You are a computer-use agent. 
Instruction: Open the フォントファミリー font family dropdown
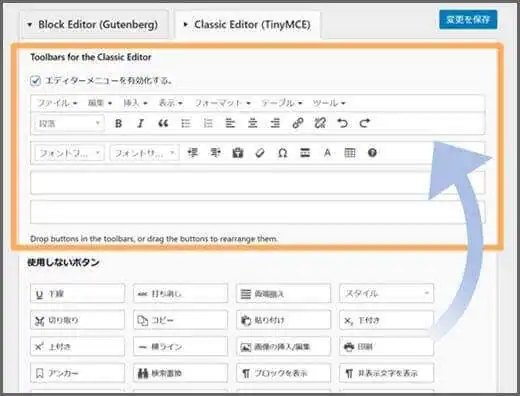coord(69,153)
